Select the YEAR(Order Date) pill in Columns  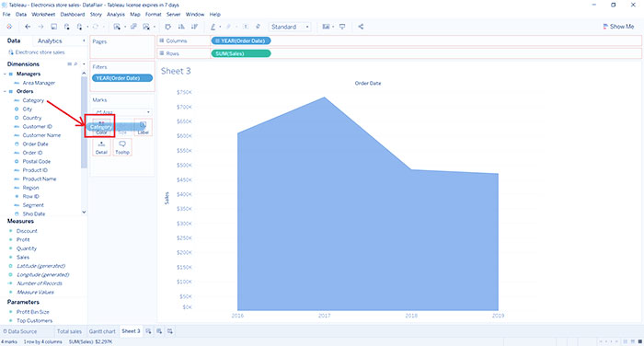[241, 40]
